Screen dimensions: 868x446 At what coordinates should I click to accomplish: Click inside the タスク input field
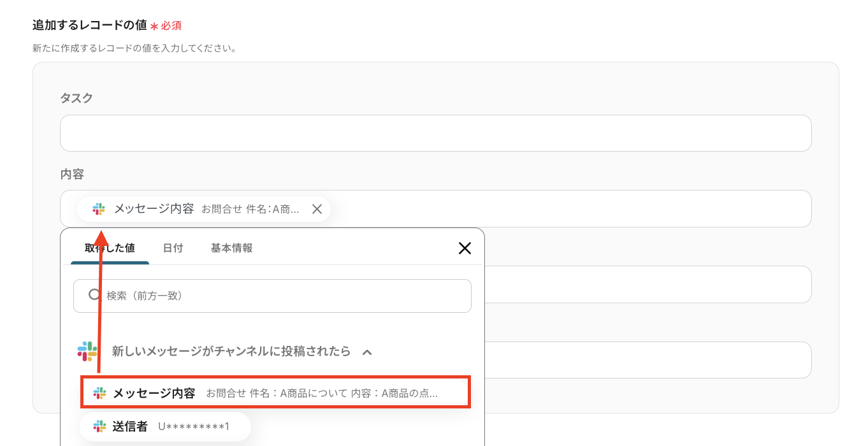[435, 133]
